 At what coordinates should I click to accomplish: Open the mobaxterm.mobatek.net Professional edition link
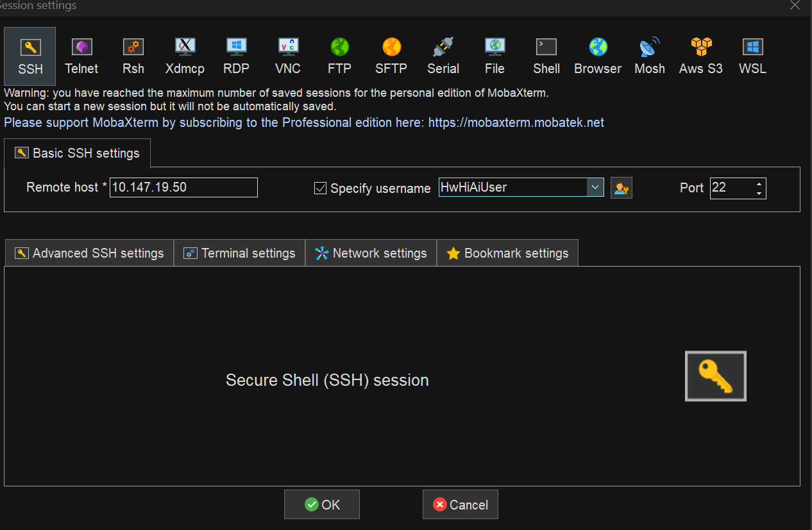click(516, 122)
